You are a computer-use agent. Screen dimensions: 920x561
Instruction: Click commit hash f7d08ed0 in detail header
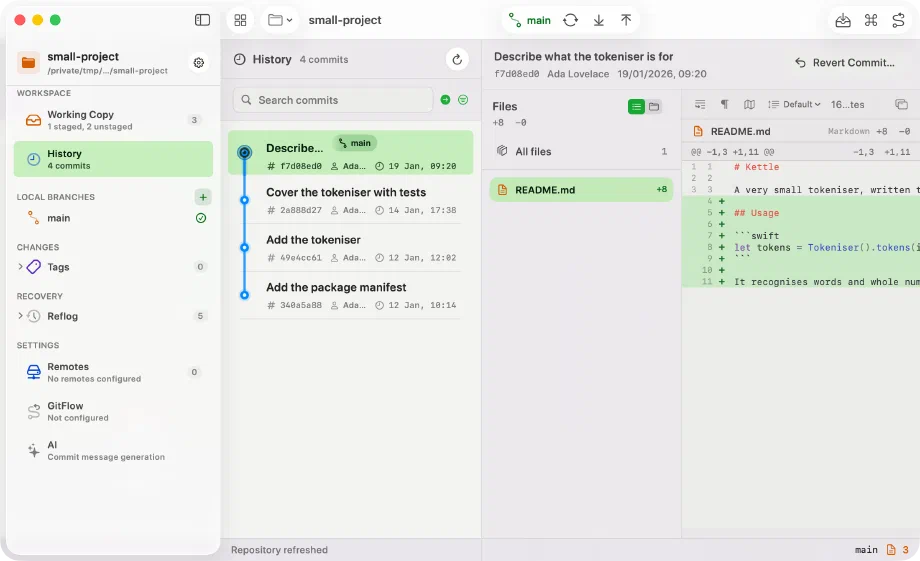516,74
